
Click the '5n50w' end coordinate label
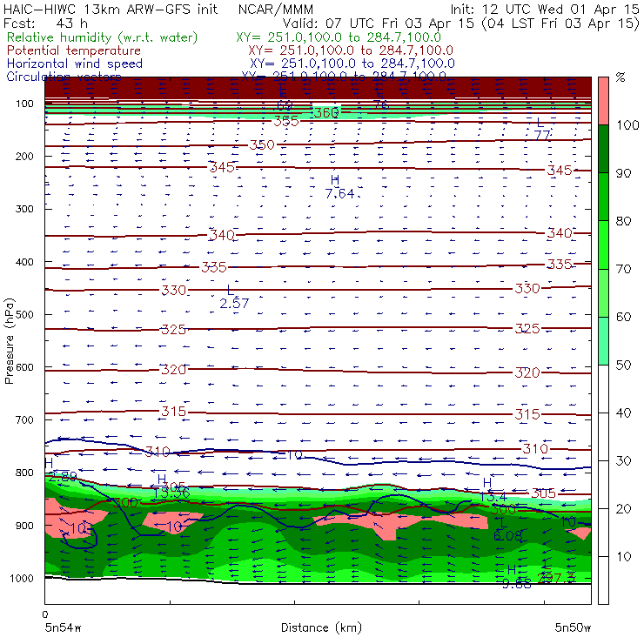(x=573, y=627)
